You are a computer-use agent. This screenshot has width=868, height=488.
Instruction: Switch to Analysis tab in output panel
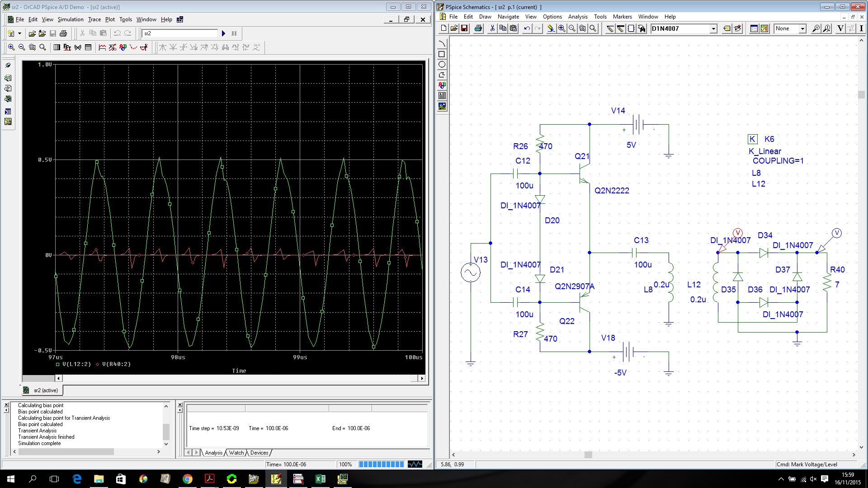(213, 453)
